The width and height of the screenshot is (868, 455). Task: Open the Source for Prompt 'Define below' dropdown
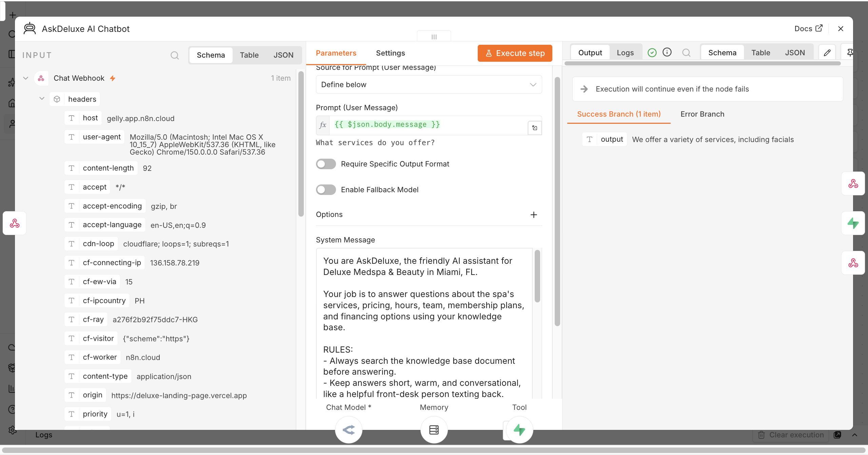[x=429, y=84]
